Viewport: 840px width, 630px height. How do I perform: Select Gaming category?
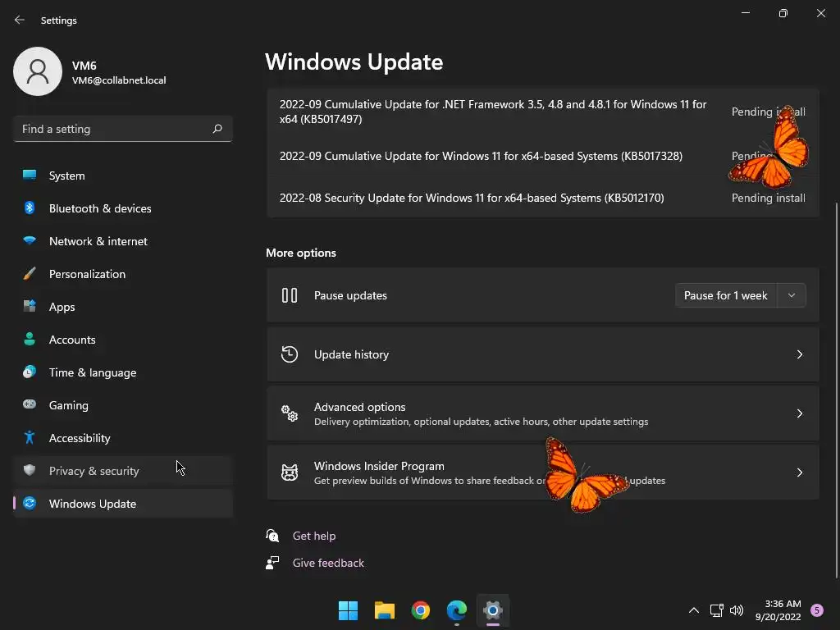pyautogui.click(x=123, y=405)
